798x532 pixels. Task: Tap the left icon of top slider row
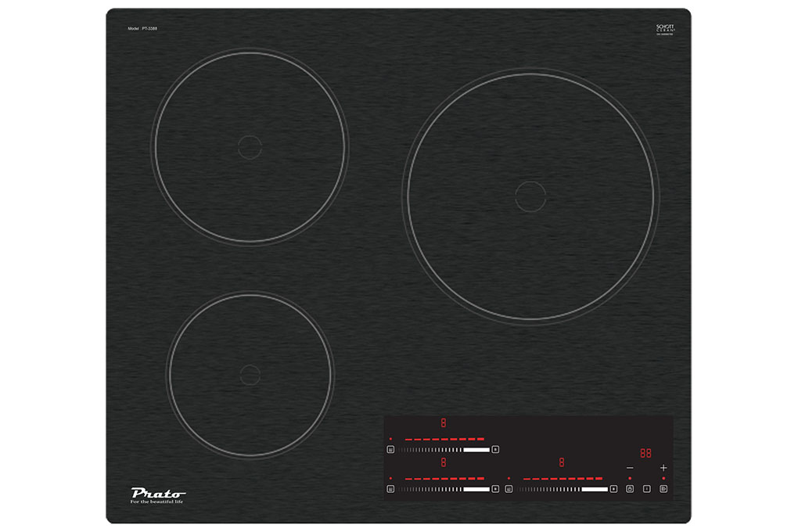click(390, 450)
